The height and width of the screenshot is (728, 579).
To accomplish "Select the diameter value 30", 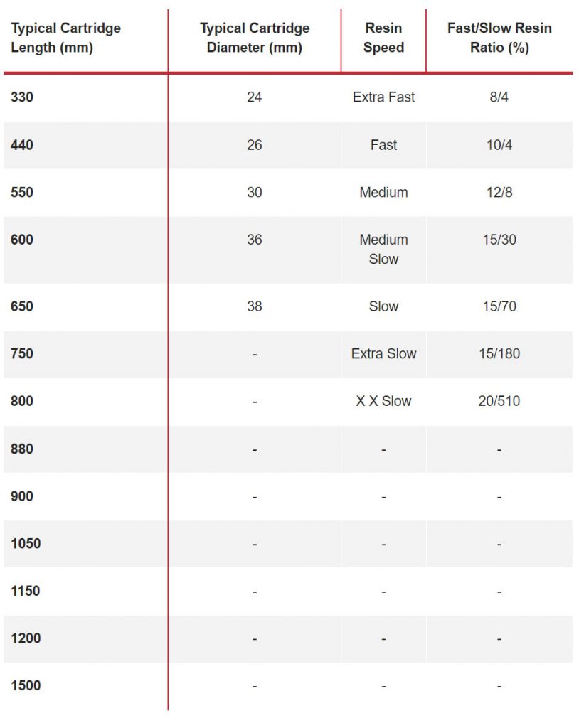I will (255, 193).
